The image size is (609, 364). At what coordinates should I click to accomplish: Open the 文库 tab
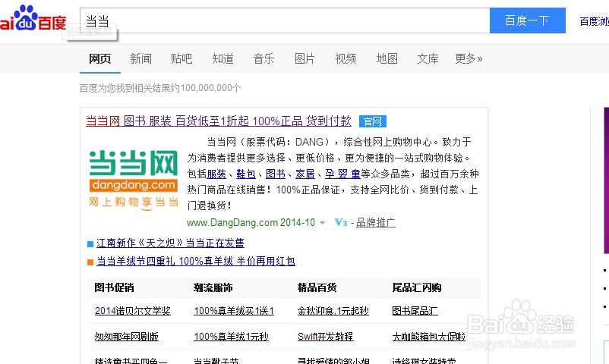coord(428,58)
